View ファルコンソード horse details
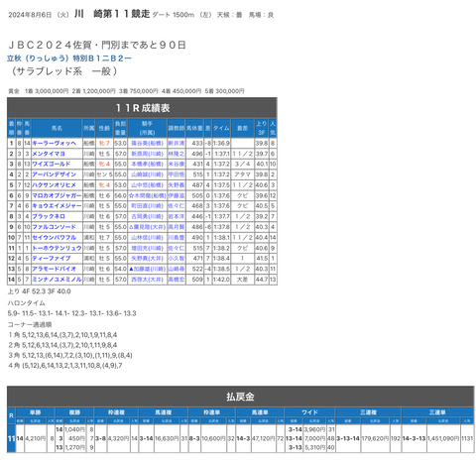The height and width of the screenshot is (460, 476). pos(55,227)
